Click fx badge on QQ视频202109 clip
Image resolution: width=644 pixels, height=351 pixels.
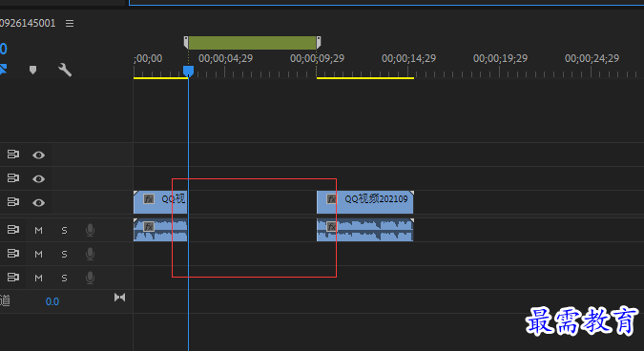pos(331,199)
